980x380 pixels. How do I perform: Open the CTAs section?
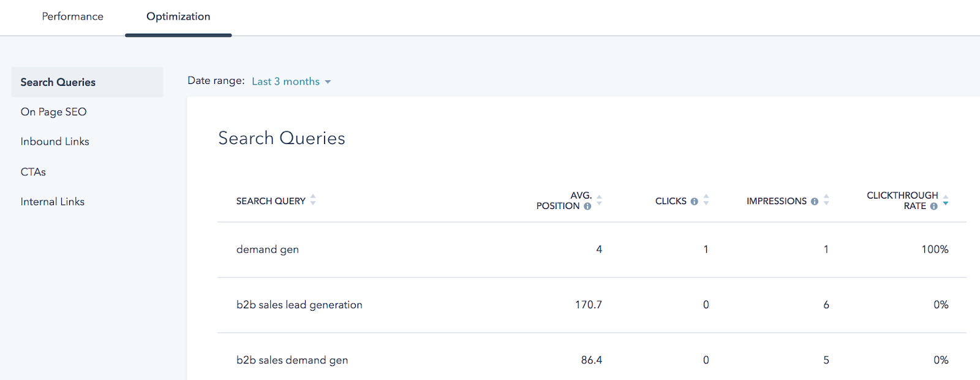[x=33, y=172]
